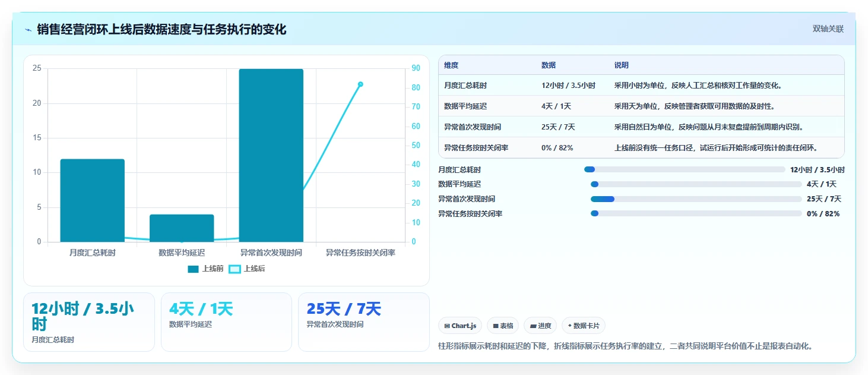Click the 月度汇总耗时 bar in the chart

tap(93, 200)
